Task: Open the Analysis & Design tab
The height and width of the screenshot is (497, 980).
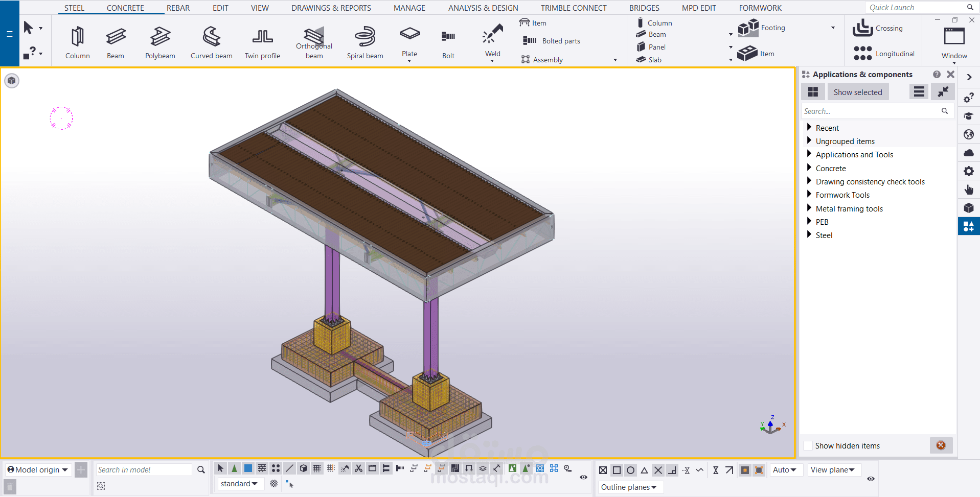Action: point(483,8)
